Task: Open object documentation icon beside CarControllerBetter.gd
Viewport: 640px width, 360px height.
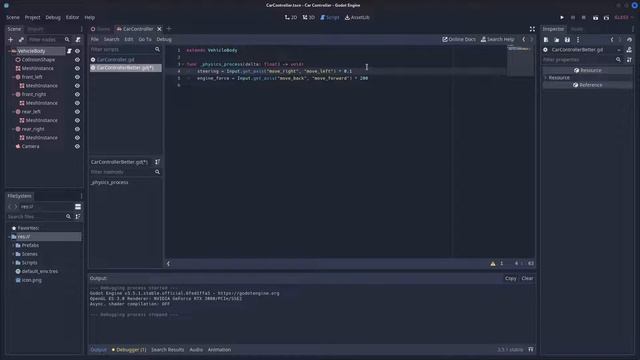Action: (629, 50)
